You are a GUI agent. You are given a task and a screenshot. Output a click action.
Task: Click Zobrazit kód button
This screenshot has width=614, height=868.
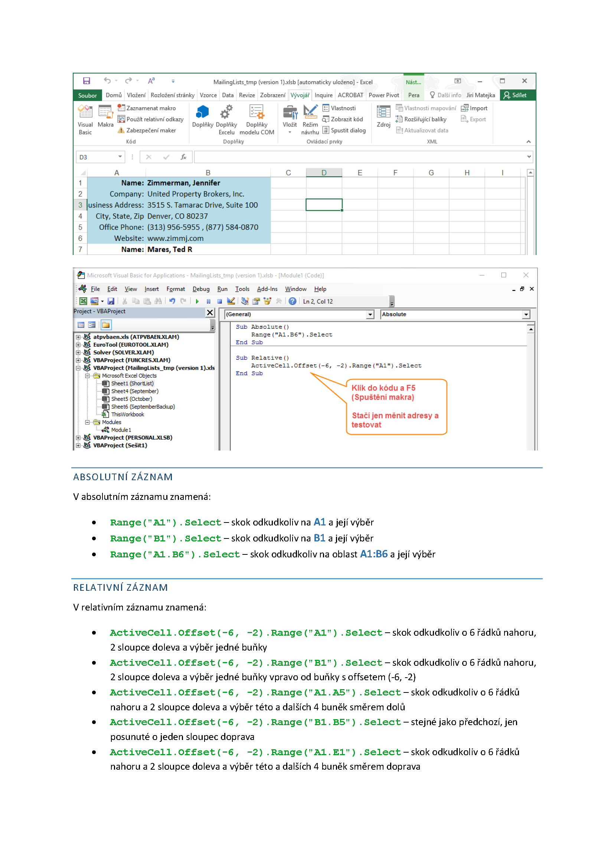(343, 119)
